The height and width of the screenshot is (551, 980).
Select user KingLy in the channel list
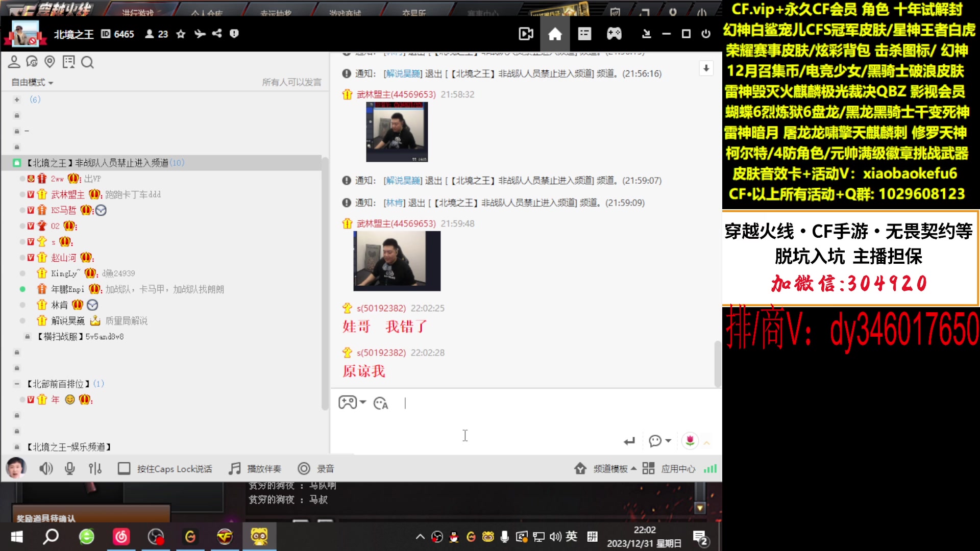pos(66,273)
